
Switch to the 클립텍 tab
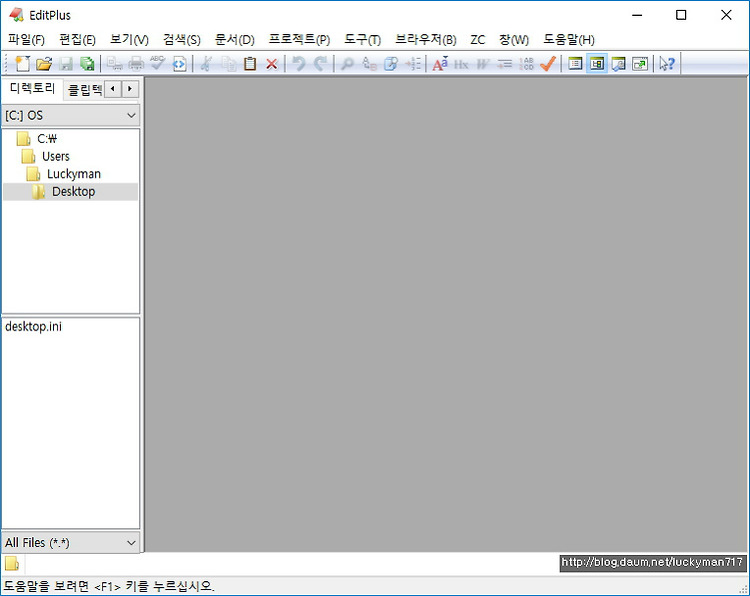pos(84,89)
